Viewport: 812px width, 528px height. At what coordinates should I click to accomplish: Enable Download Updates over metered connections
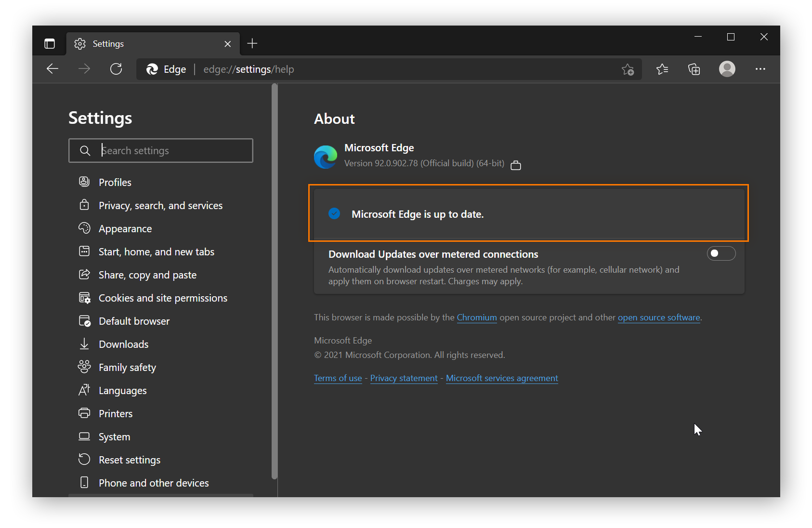(x=721, y=253)
